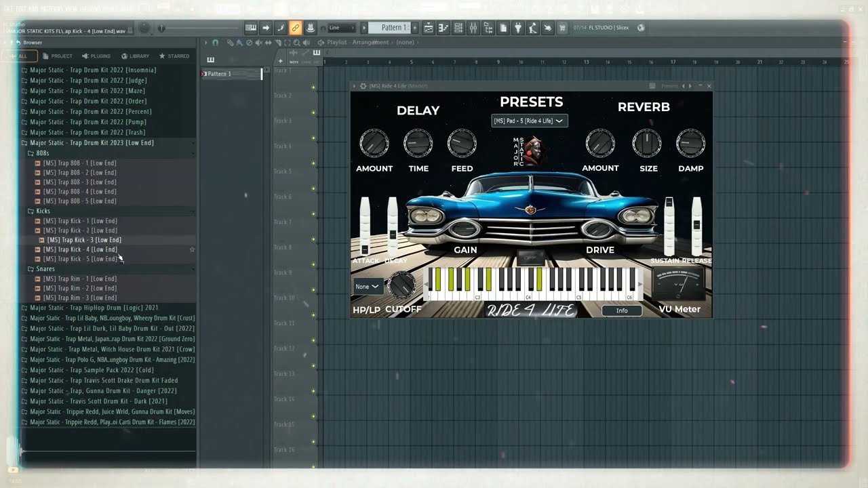Select the slip tool in Playlist toolbar
Image resolution: width=868 pixels, height=488 pixels.
point(268,43)
